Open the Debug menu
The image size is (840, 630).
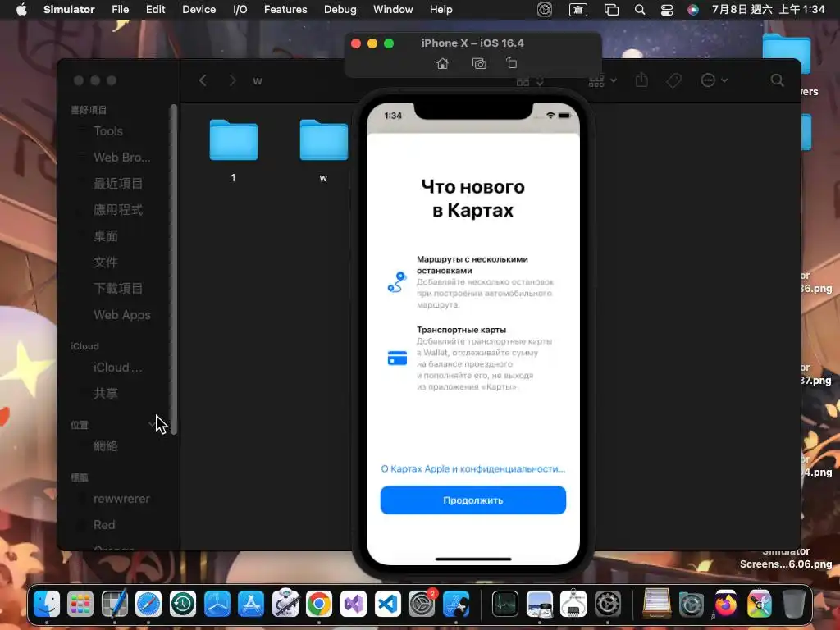pyautogui.click(x=340, y=10)
